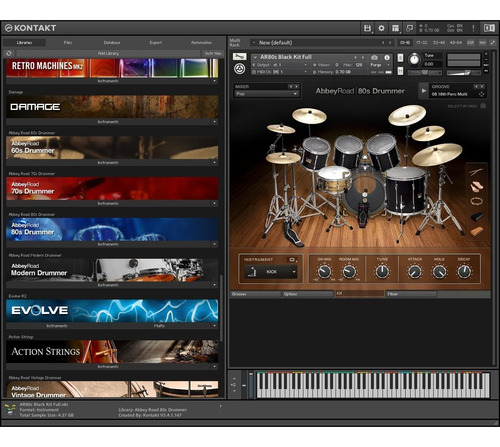The image size is (500, 447).
Task: Click the kick pedal instrument icon
Action: point(252,272)
